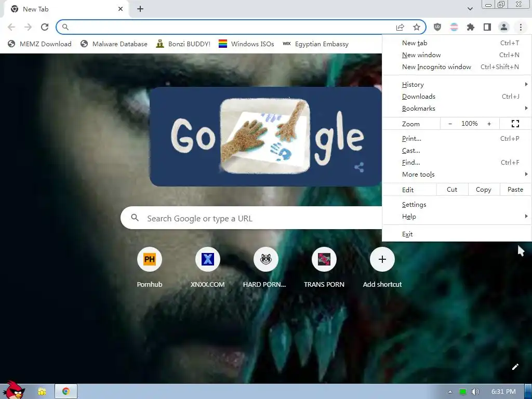
Task: Select New Incognito window menu entry
Action: pos(457,67)
